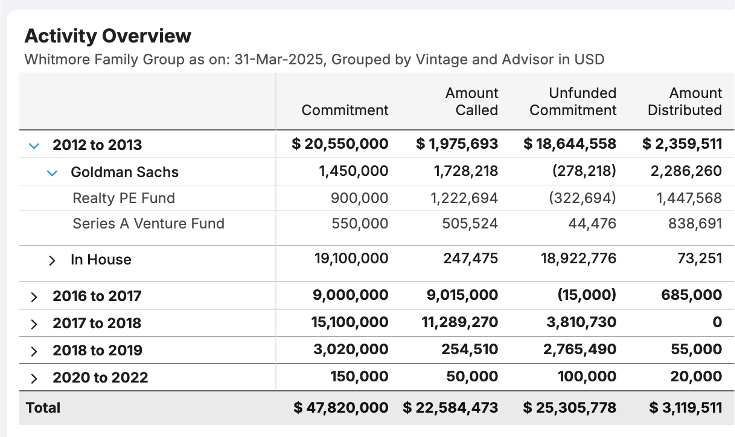Click the Amount Distributed column header

(684, 101)
